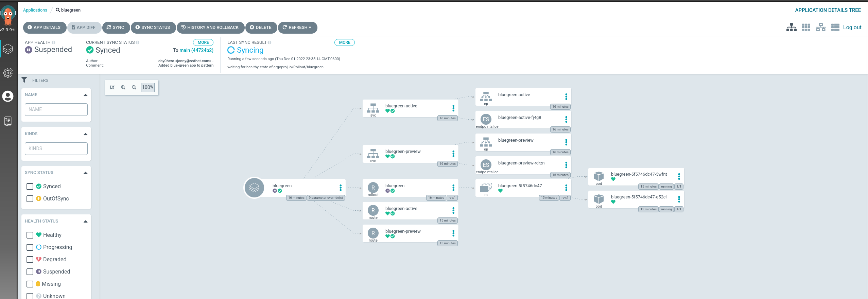
Task: Open SYNC STATUS panel
Action: (x=153, y=28)
